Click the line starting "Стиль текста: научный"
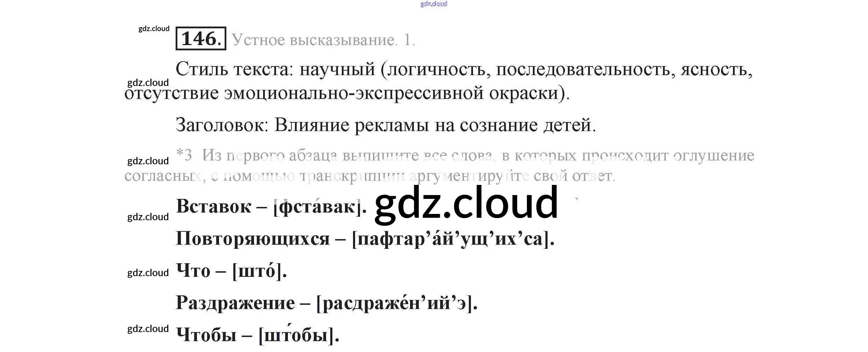The image size is (868, 352). [464, 69]
